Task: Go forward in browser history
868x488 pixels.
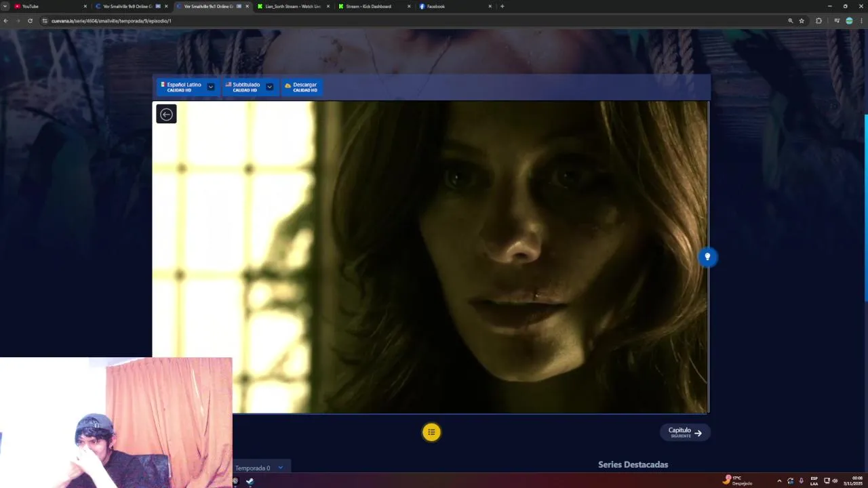Action: tap(18, 21)
